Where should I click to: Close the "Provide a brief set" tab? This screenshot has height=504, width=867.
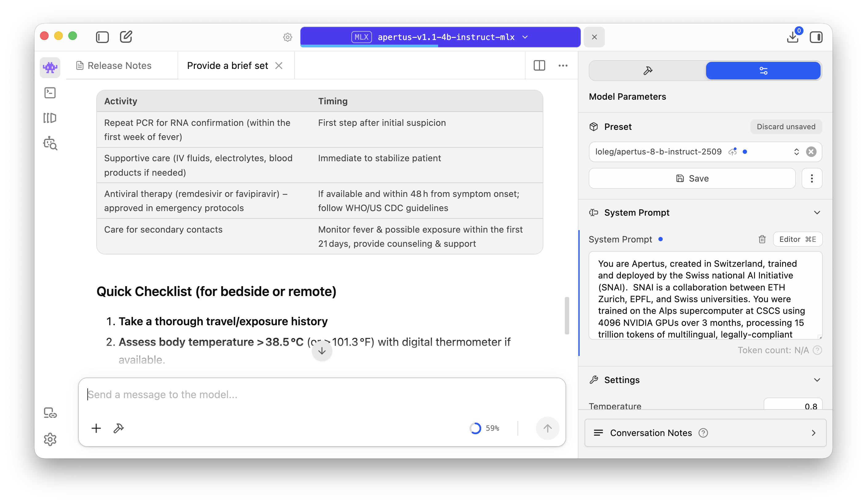pos(279,65)
